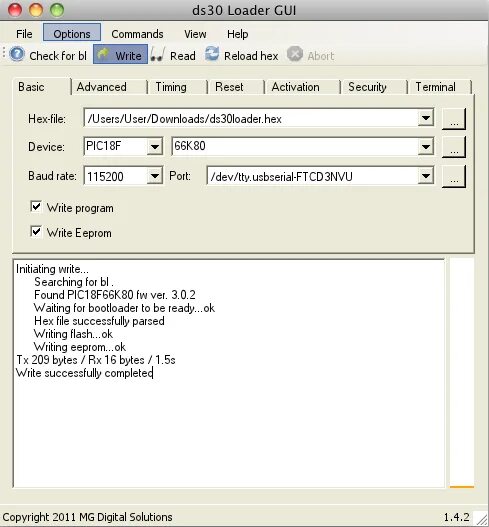
Task: Click the Reload hex refresh icon
Action: pos(212,54)
